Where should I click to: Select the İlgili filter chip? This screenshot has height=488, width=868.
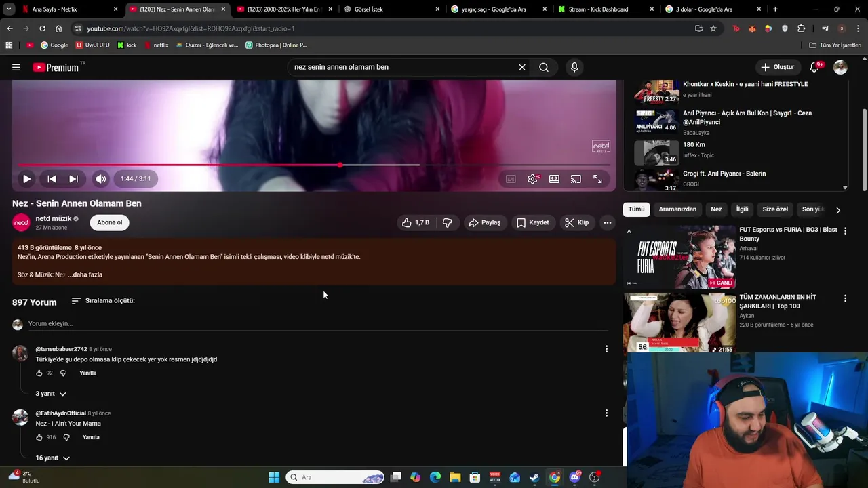tap(743, 209)
